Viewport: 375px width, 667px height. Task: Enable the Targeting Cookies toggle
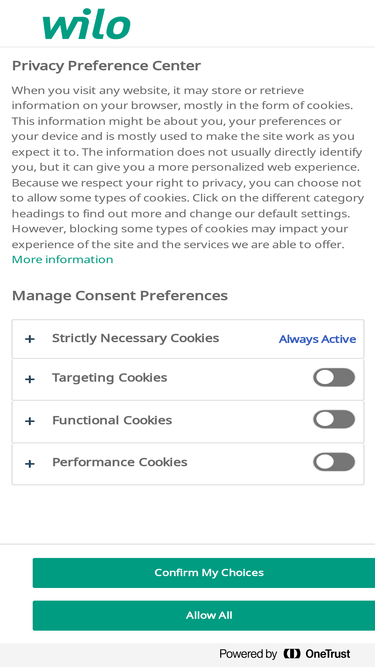pyautogui.click(x=334, y=378)
